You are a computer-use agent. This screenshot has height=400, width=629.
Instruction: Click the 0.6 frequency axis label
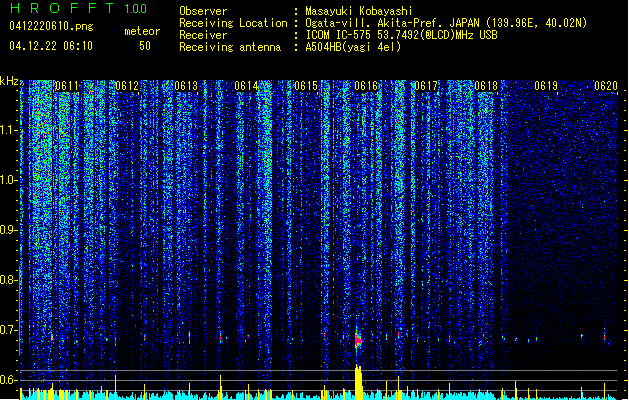coord(9,380)
